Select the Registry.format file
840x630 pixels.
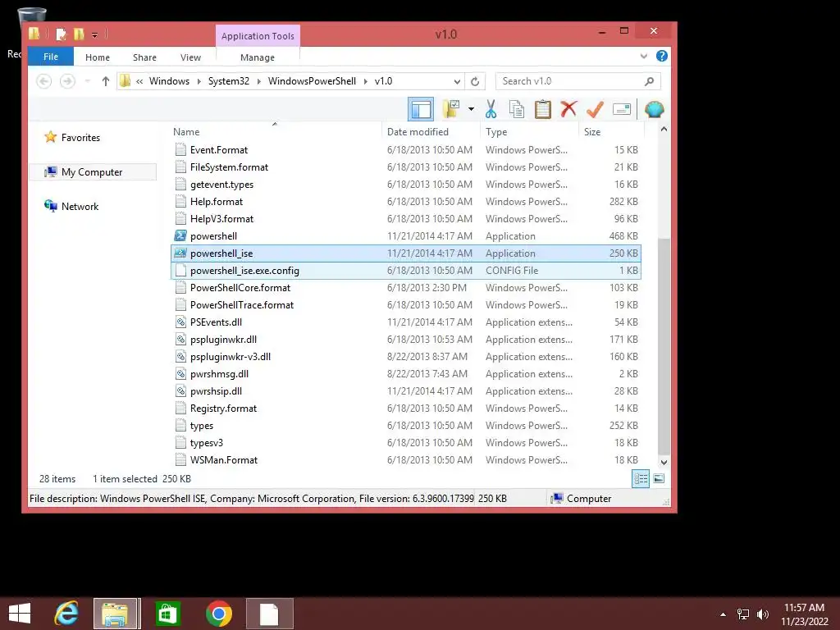[x=405, y=409]
